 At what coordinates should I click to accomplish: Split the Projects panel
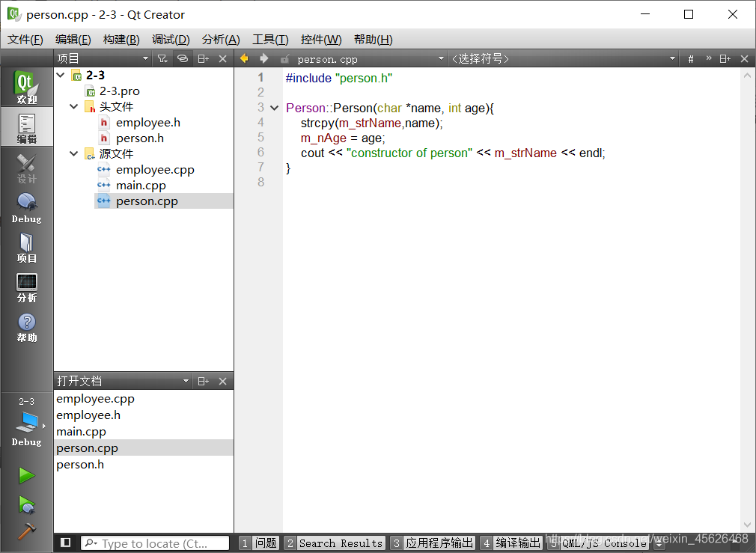pos(203,58)
